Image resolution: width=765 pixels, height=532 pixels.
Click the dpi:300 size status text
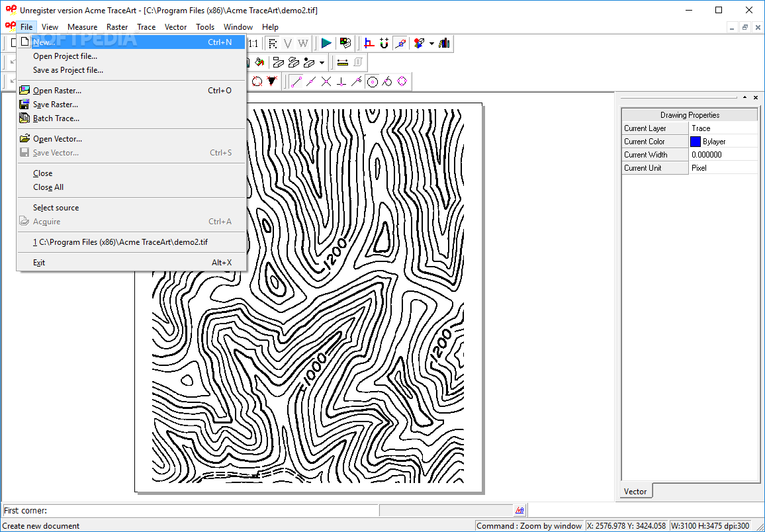(x=710, y=525)
